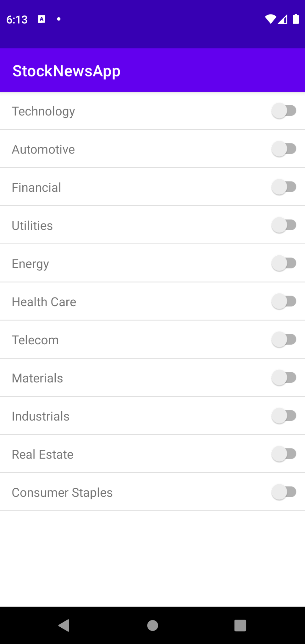Tap the notification dot in status bar
The width and height of the screenshot is (305, 644).
58,19
